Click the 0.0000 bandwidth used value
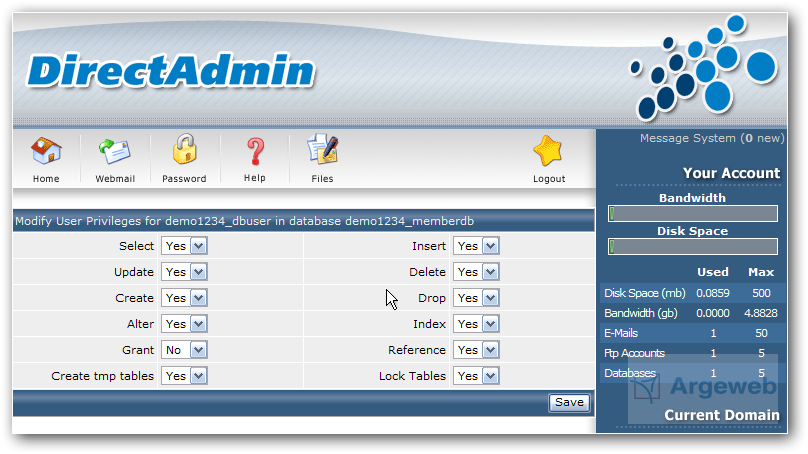Image resolution: width=808 pixels, height=454 pixels. click(x=713, y=313)
